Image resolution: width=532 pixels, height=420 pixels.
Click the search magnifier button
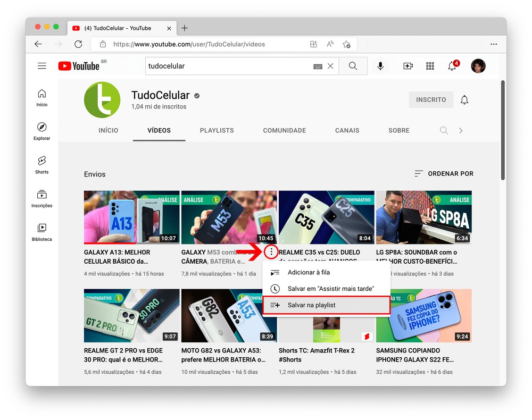(353, 66)
